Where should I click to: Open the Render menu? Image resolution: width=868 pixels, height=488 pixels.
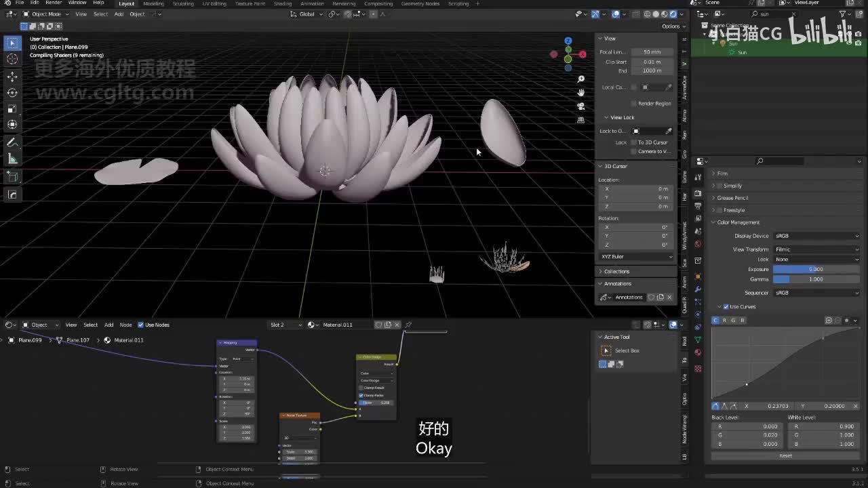click(54, 3)
